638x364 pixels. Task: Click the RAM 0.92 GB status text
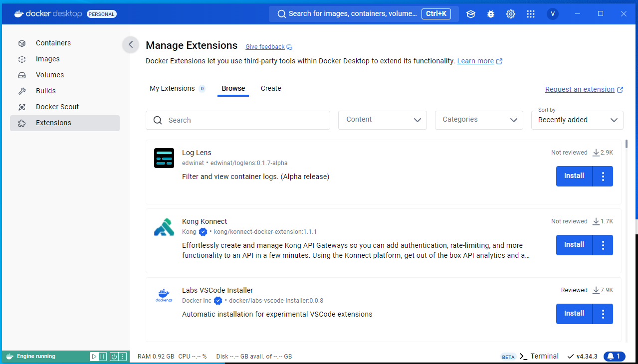click(156, 357)
